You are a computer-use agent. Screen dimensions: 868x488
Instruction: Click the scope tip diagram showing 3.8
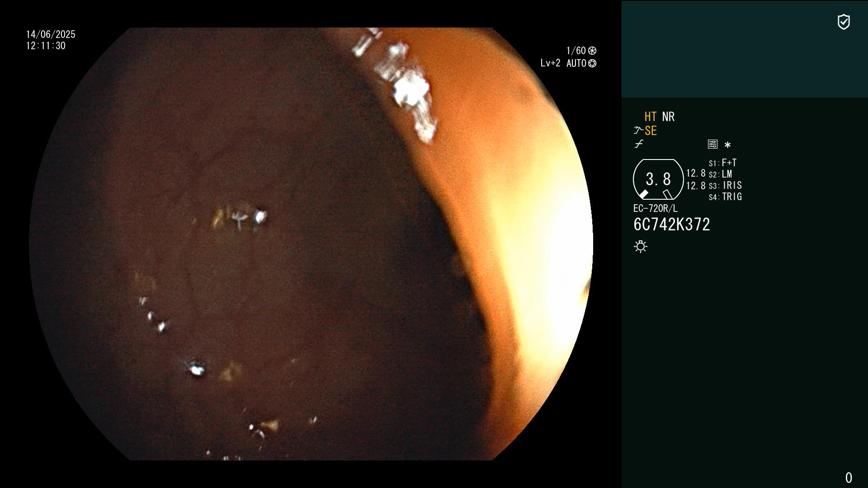pos(658,179)
